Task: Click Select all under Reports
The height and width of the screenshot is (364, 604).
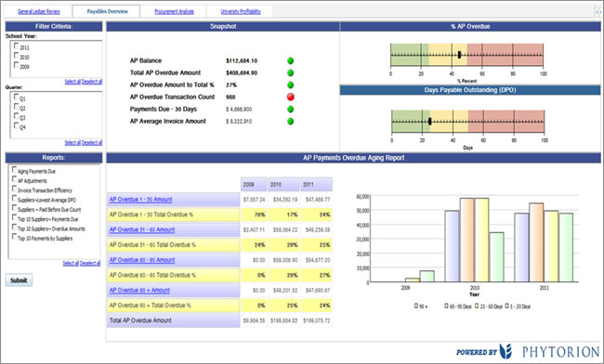Action: pyautogui.click(x=71, y=264)
